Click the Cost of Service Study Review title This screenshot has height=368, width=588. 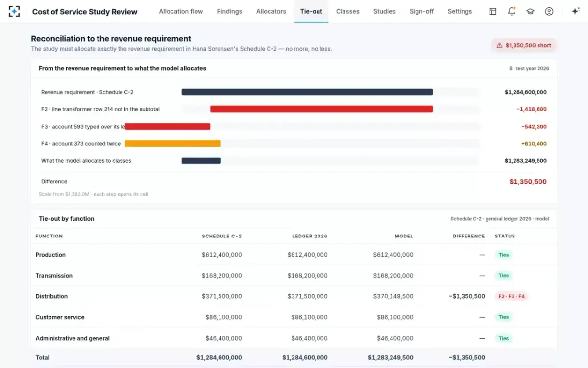[x=85, y=12]
